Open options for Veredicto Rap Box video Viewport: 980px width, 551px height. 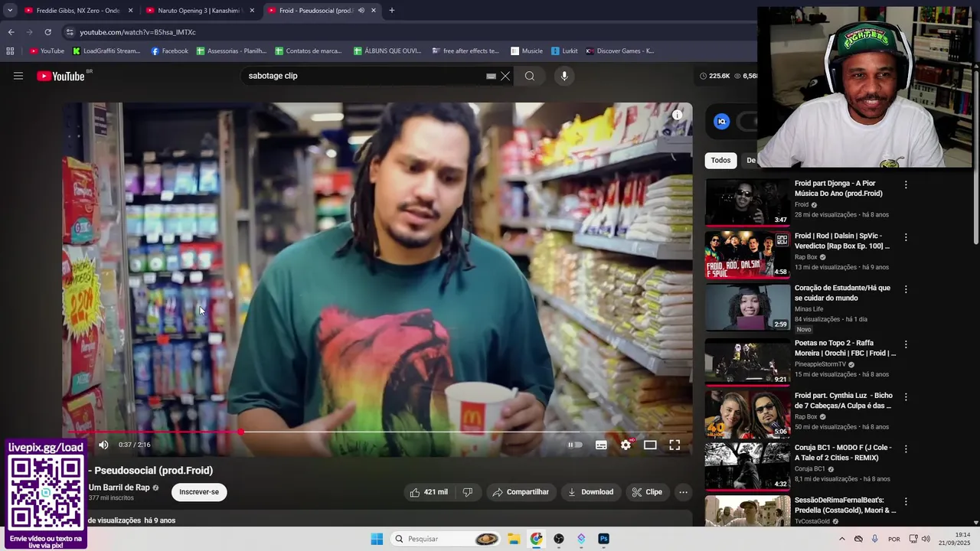(x=906, y=237)
